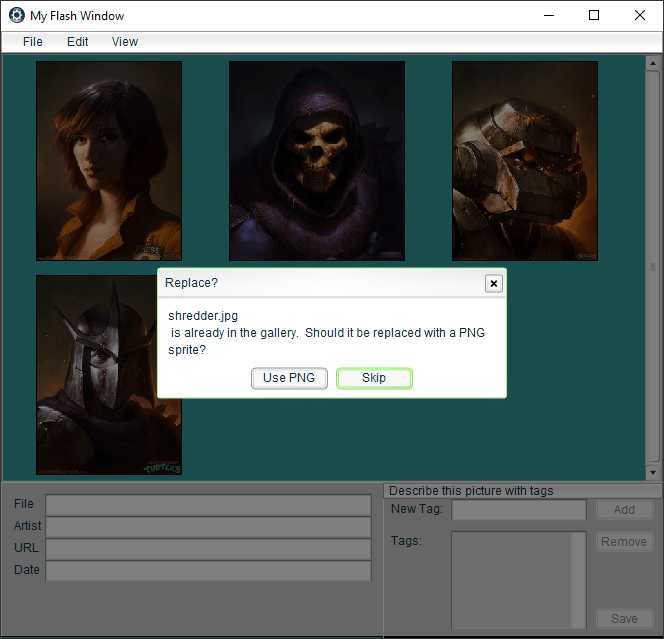Click the Add tag button
Image resolution: width=664 pixels, height=639 pixels.
pyautogui.click(x=624, y=510)
